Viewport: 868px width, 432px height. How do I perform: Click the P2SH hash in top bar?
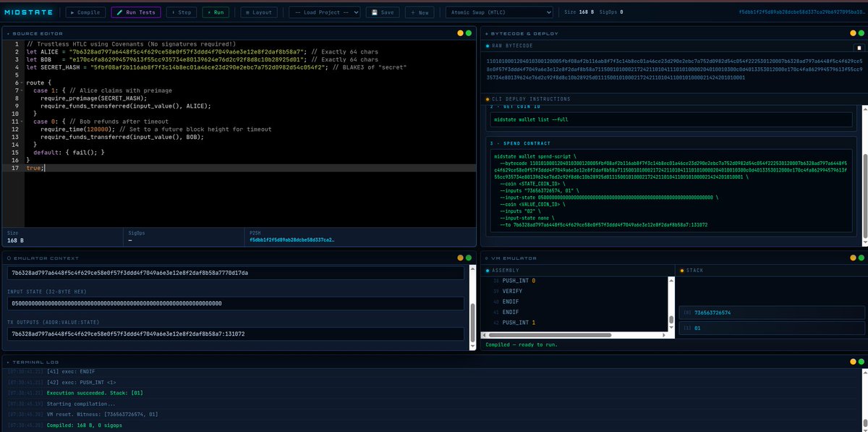(x=800, y=12)
